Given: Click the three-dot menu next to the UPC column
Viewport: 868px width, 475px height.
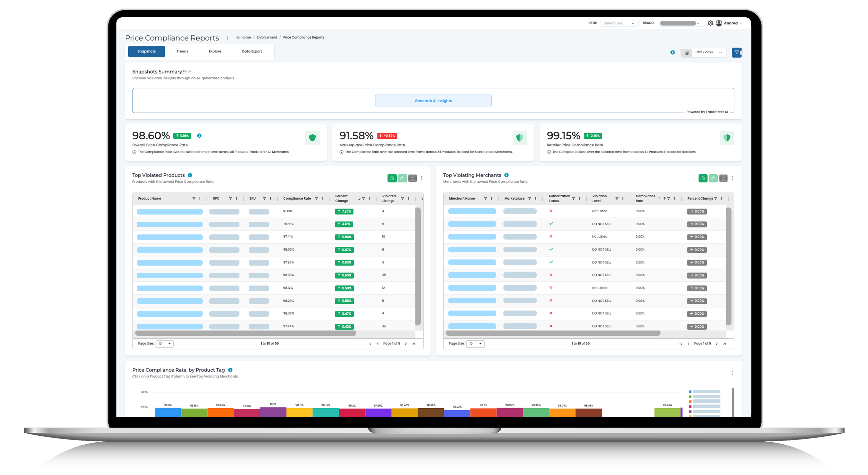Looking at the screenshot, I should coord(236,199).
